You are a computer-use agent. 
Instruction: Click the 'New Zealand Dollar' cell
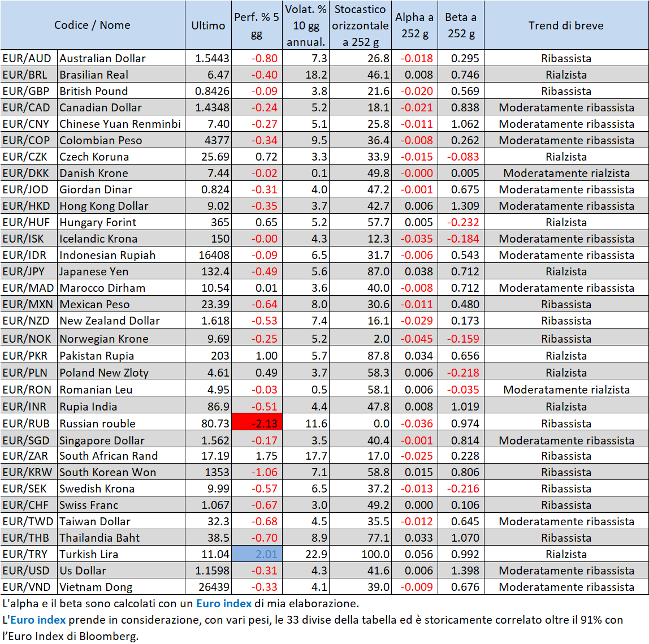tap(122, 321)
